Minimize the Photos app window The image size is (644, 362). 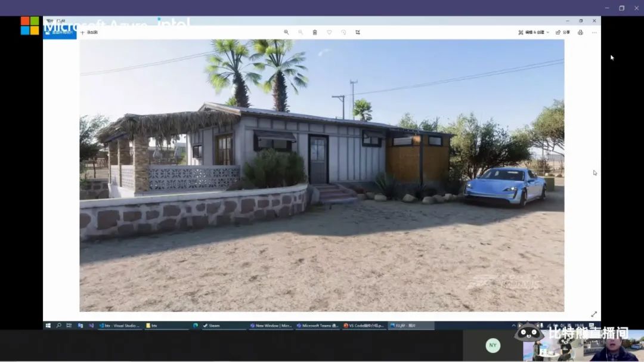(x=568, y=20)
